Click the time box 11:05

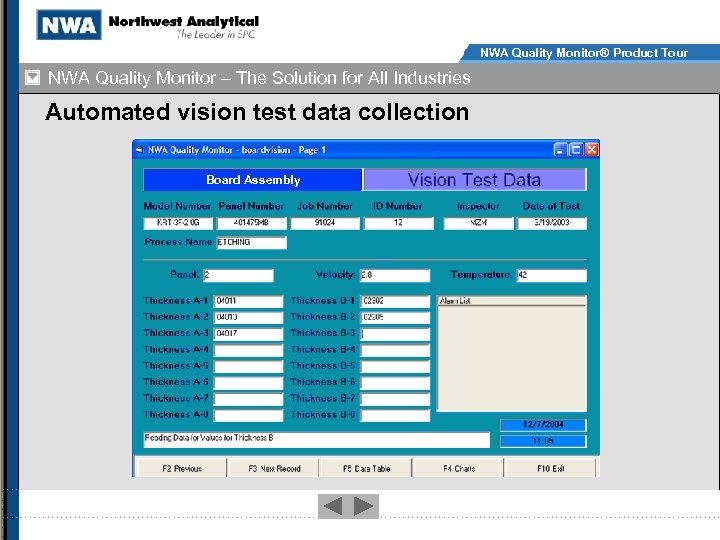[x=543, y=441]
